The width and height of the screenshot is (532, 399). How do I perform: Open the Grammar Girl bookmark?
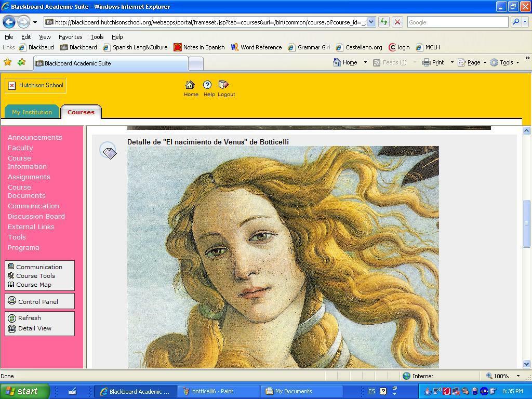tap(309, 47)
